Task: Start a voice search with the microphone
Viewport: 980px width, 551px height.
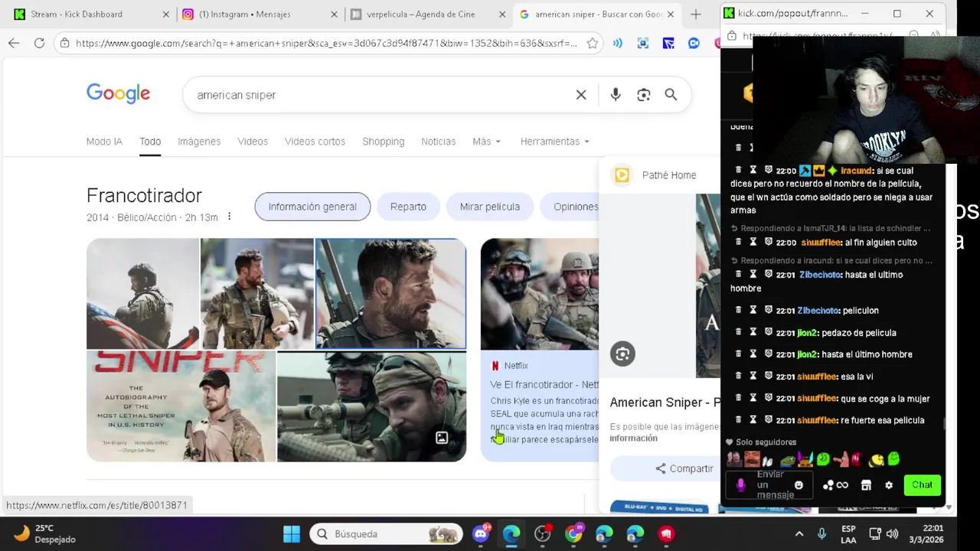Action: [x=615, y=95]
